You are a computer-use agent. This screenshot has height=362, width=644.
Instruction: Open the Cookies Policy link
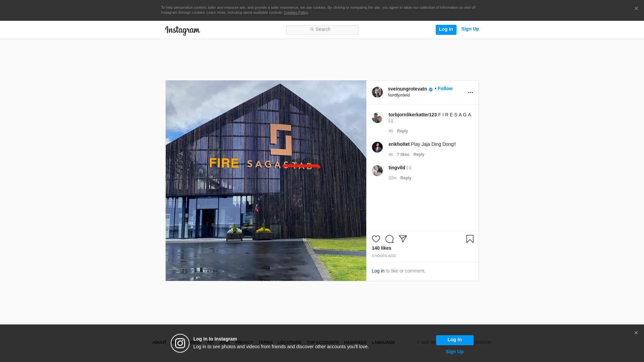point(296,12)
